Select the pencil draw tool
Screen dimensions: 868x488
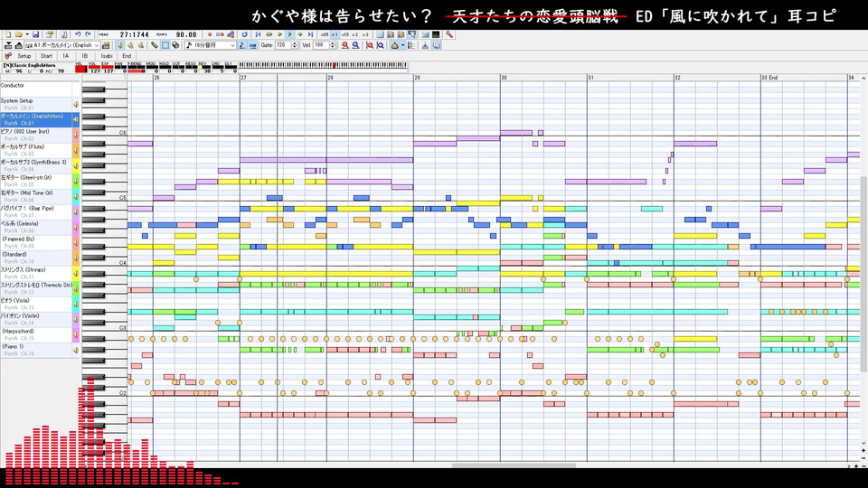point(155,45)
